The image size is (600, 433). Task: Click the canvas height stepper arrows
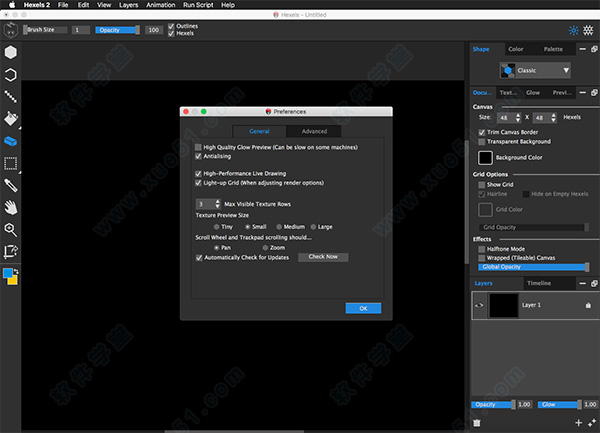pyautogui.click(x=553, y=118)
